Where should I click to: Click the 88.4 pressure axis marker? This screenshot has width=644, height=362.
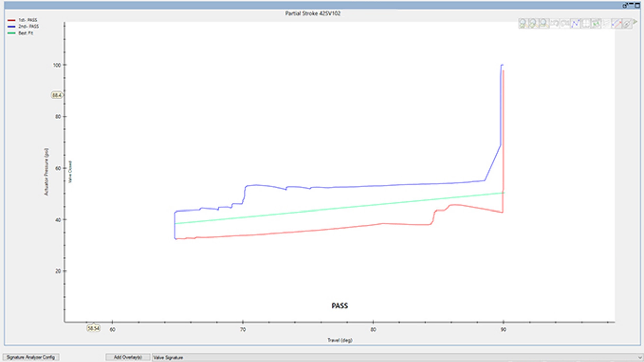[x=57, y=95]
